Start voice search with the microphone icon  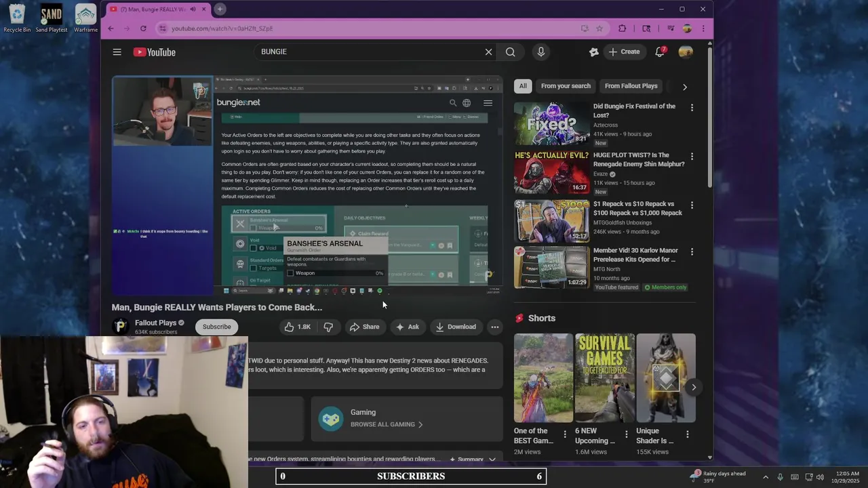tap(541, 52)
